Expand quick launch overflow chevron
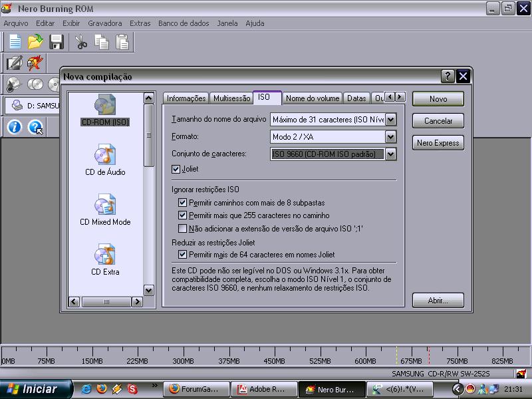This screenshot has height=399, width=532. pos(154,386)
